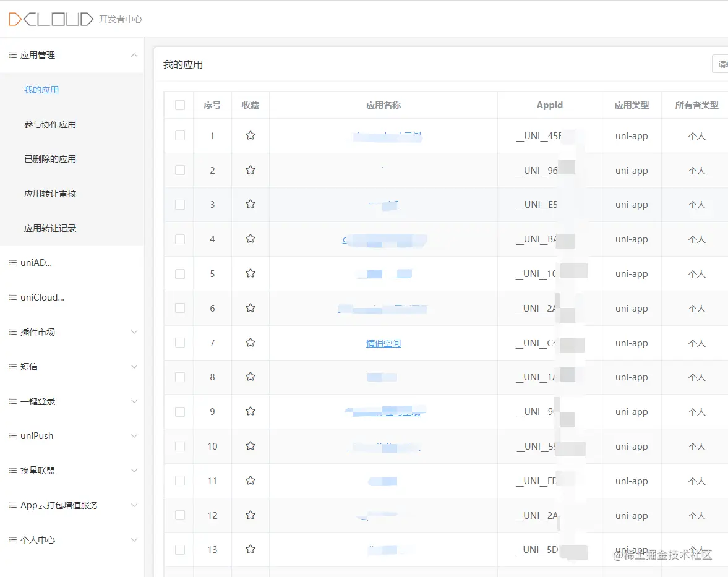Select row 5 with its checkbox
This screenshot has width=728, height=577.
tap(180, 274)
